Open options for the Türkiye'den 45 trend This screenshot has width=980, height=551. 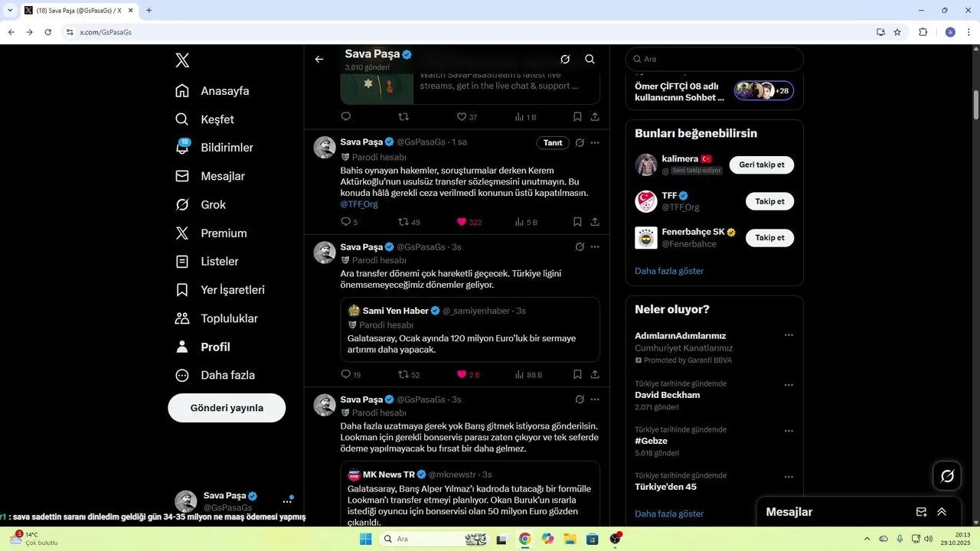789,477
